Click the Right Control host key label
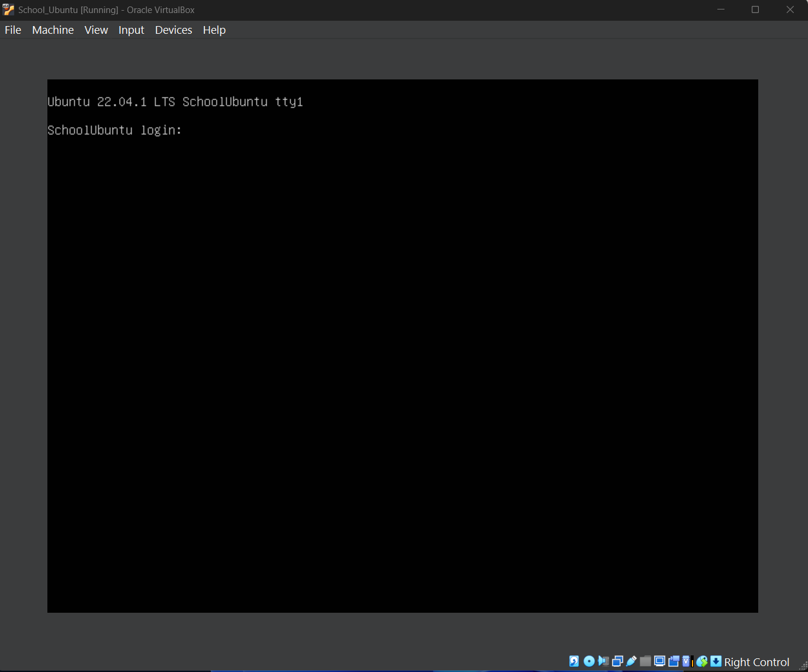The image size is (808, 672). (756, 662)
